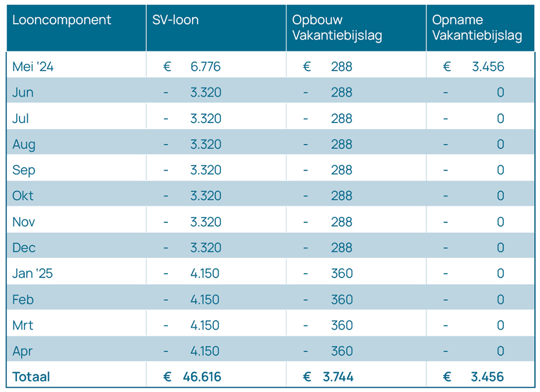Screen dimensions: 540x392
Task: Select the total Opbouw amount 3.744
Action: point(338,377)
